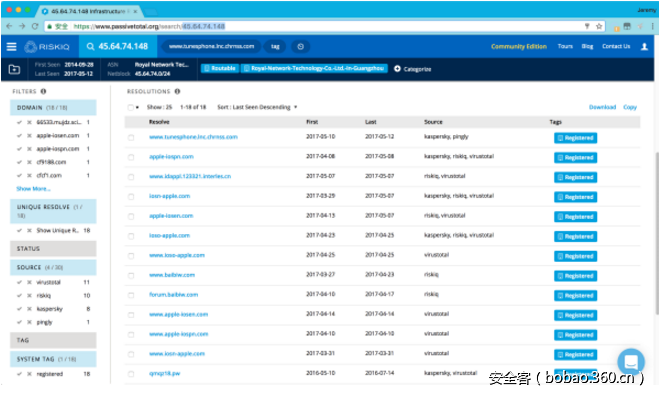The width and height of the screenshot is (659, 396).
Task: Click the RiskIQ logo
Action: [x=47, y=47]
